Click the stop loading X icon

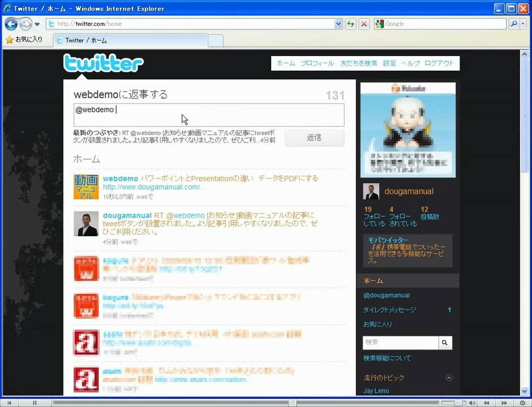point(364,24)
